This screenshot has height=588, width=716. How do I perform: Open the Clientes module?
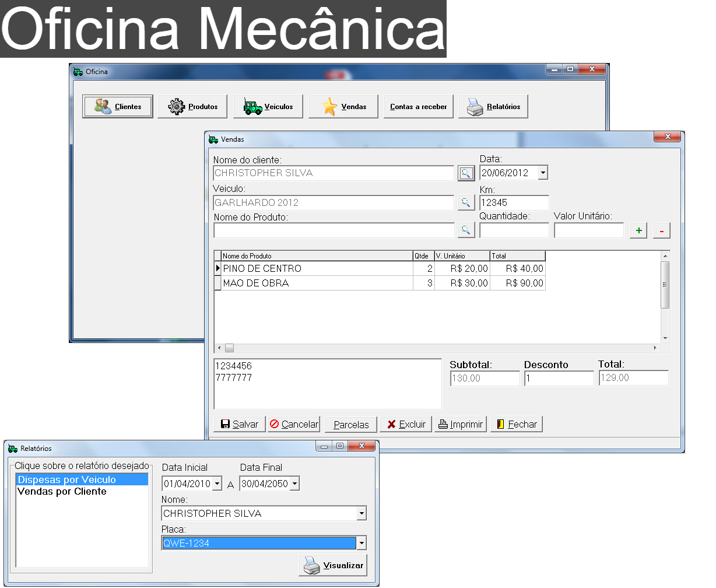click(117, 107)
